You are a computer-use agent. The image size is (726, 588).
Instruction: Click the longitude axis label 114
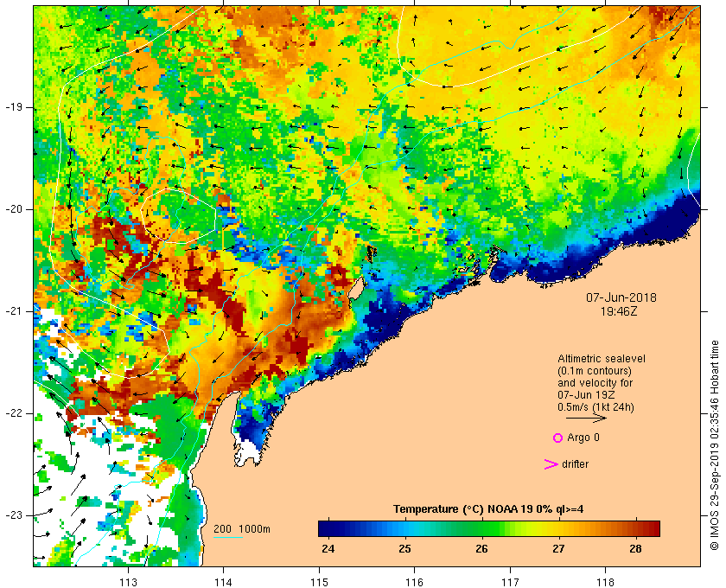pyautogui.click(x=224, y=583)
